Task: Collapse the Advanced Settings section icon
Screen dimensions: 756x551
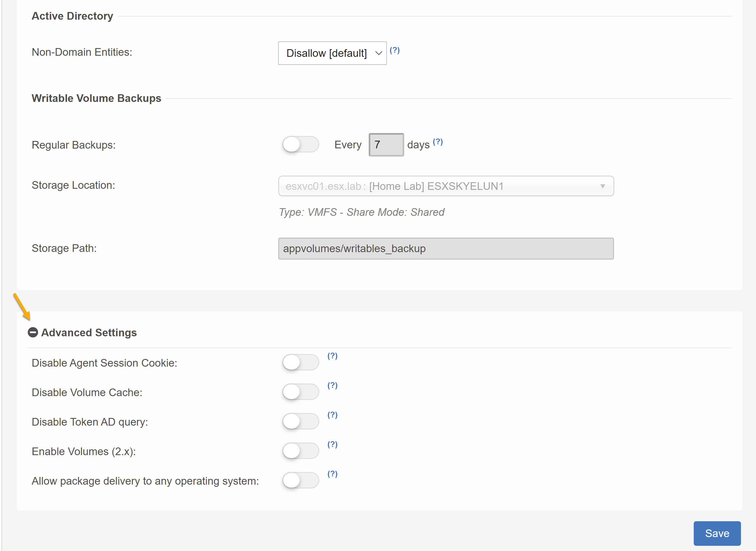Action: (33, 332)
